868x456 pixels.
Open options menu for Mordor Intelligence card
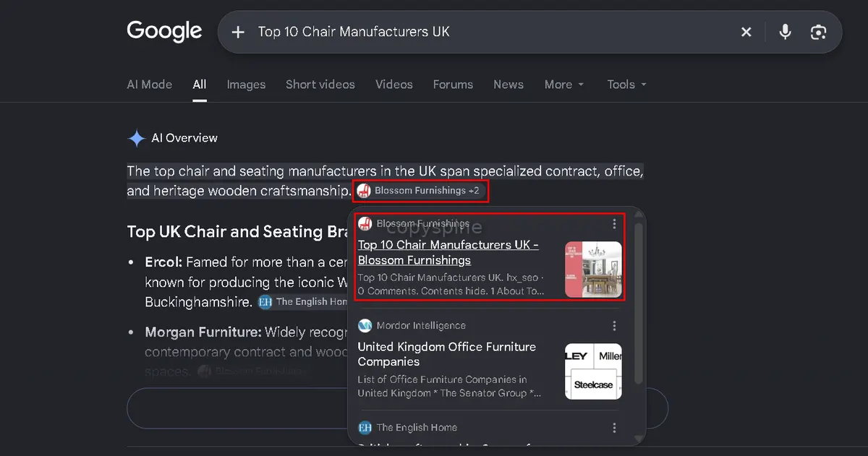[x=614, y=325]
